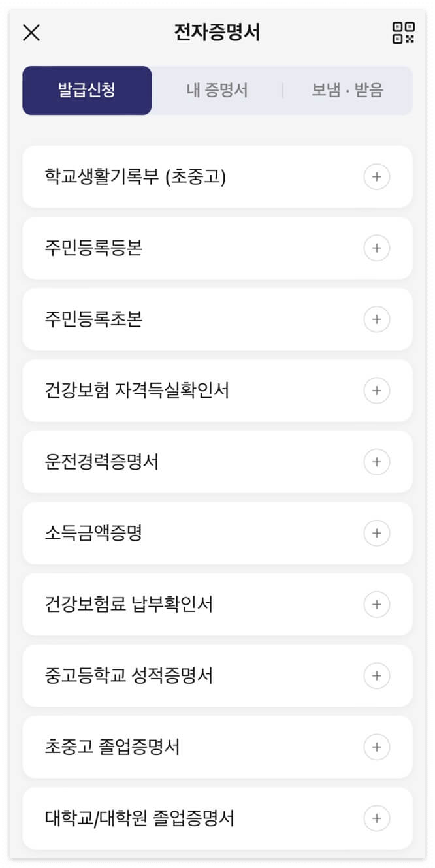Expand the 건강보험 자격득실확인서 entry
This screenshot has height=868, width=435.
pos(377,391)
